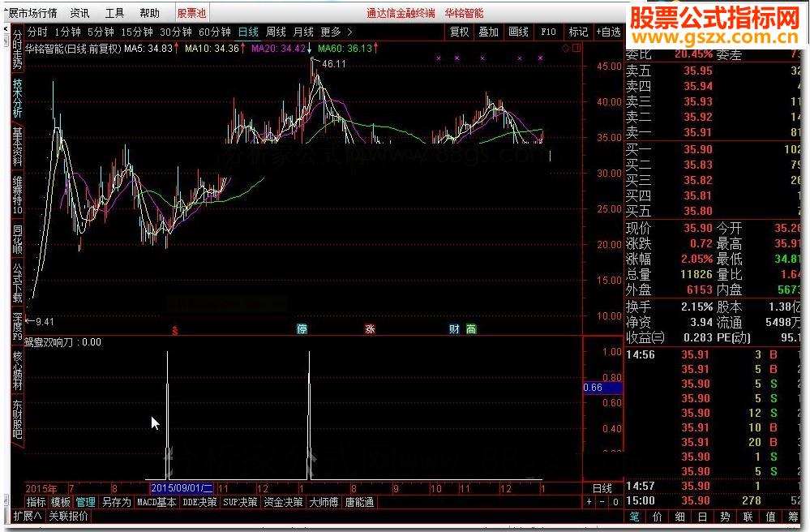The height and width of the screenshot is (532, 810).
Task: Select the SUP决策 indicator template
Action: coord(240,502)
